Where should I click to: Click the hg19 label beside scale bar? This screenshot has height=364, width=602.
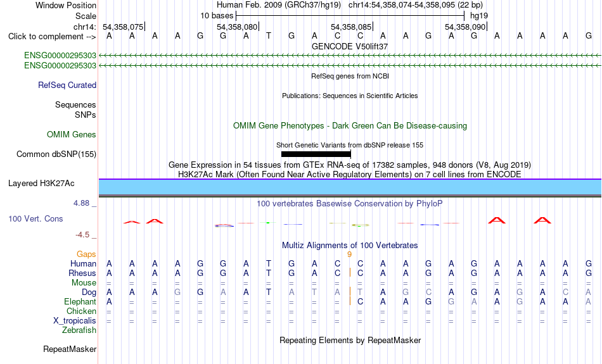point(479,16)
